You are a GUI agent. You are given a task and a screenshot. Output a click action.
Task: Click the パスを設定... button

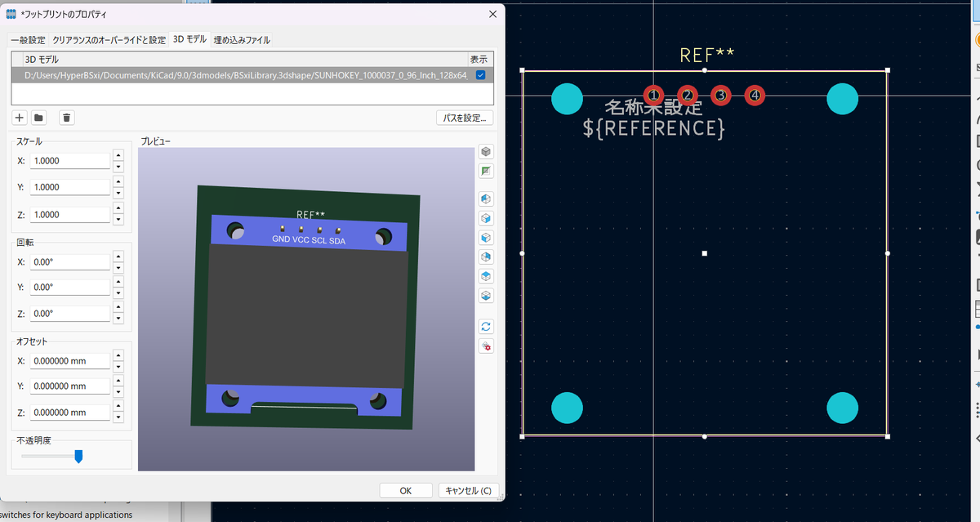click(x=465, y=118)
